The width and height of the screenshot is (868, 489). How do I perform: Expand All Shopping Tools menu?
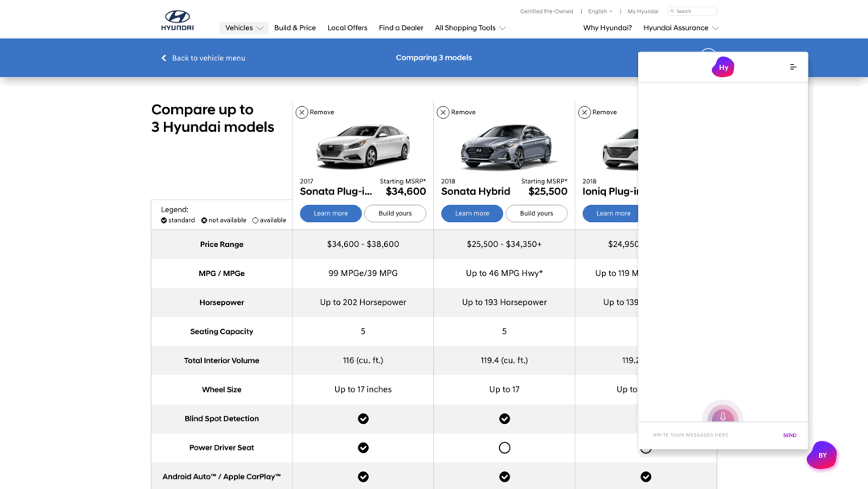click(470, 27)
